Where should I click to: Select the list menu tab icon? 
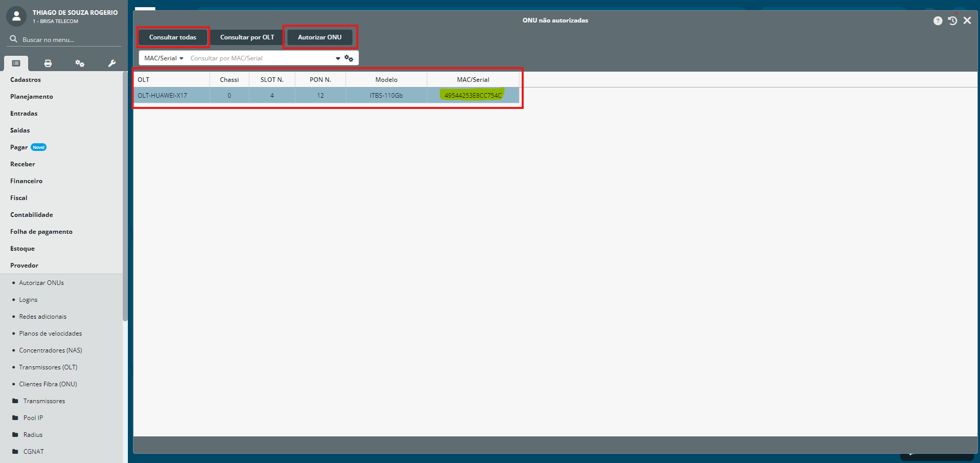coord(16,63)
